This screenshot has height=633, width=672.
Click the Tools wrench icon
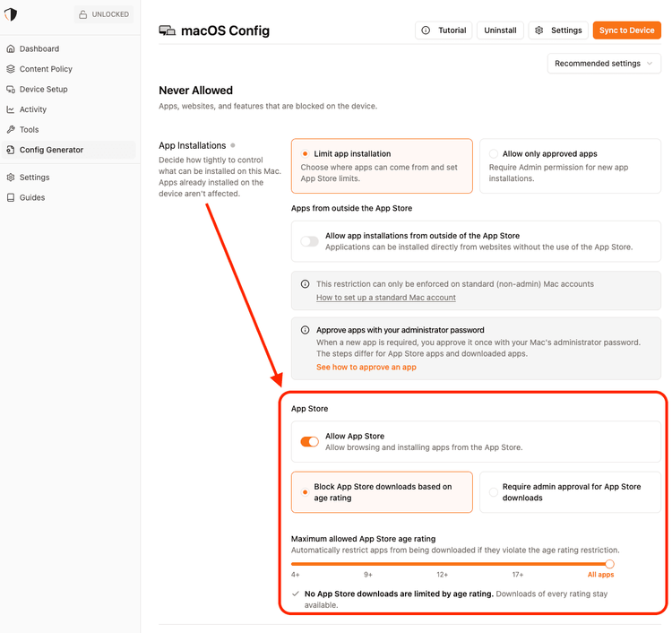pos(11,129)
